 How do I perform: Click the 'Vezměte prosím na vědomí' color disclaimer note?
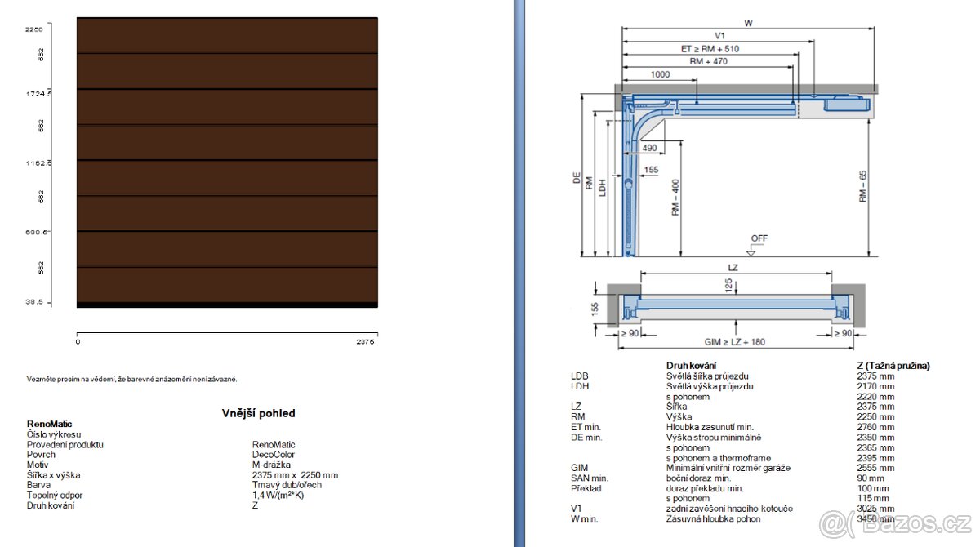click(131, 379)
